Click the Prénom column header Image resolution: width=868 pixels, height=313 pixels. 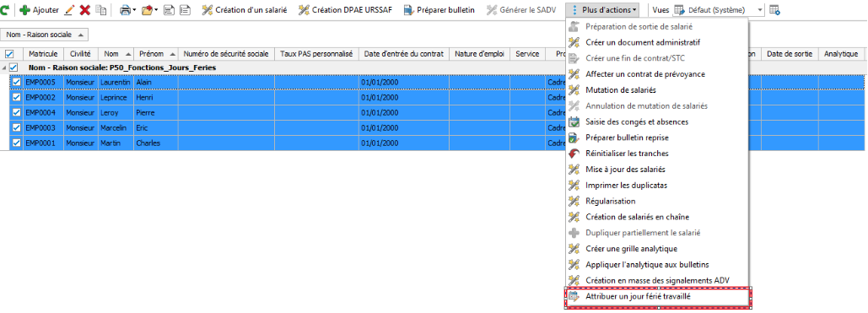click(x=155, y=54)
